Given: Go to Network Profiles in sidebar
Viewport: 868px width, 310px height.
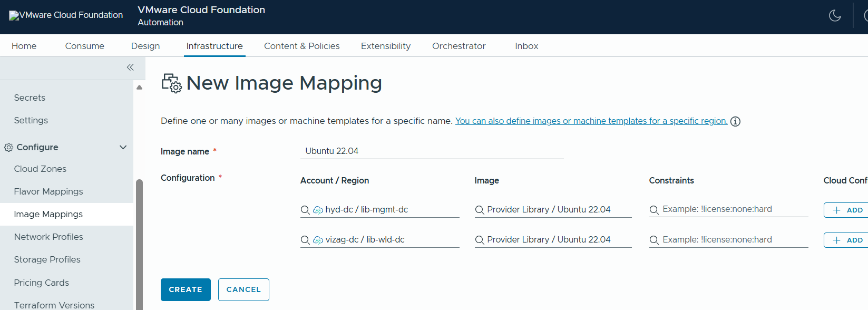Looking at the screenshot, I should (48, 237).
